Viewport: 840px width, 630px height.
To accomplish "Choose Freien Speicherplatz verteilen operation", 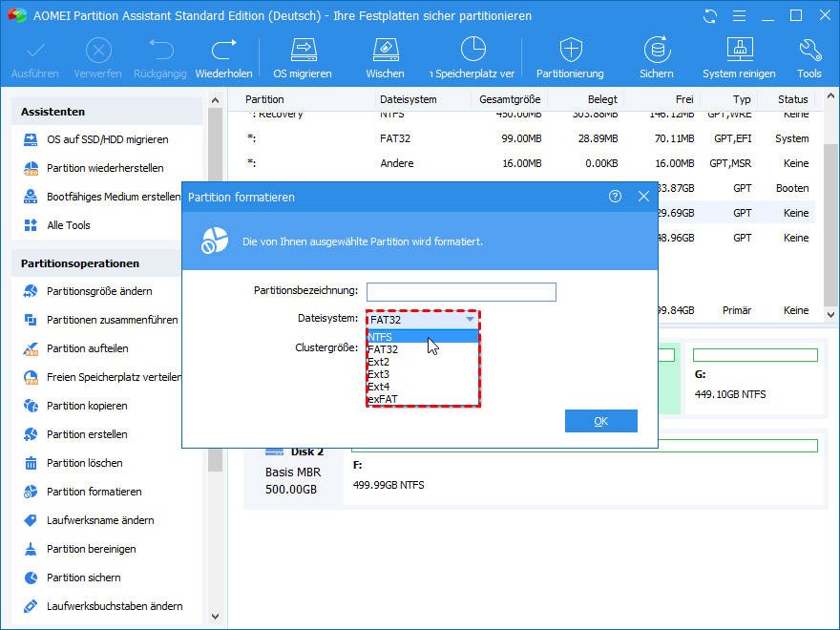I will pos(102,377).
